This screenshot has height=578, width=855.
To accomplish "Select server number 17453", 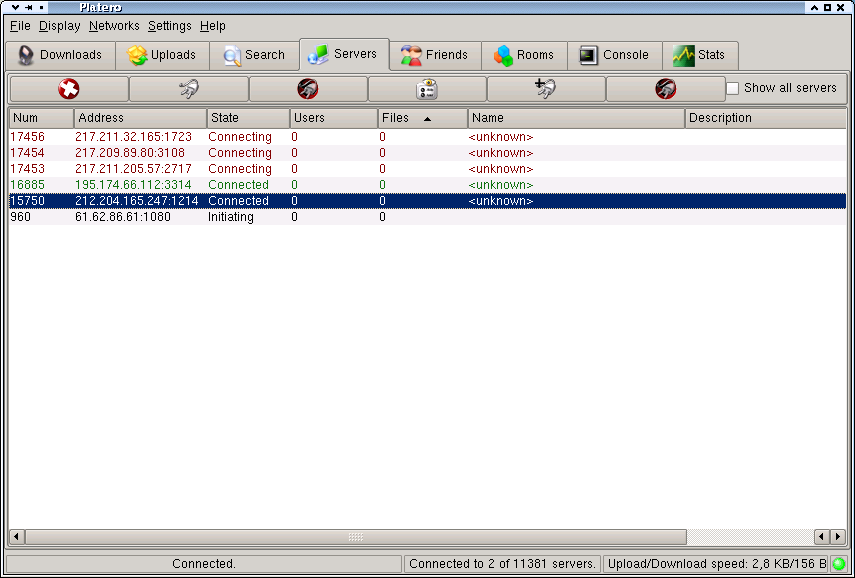I will [27, 169].
